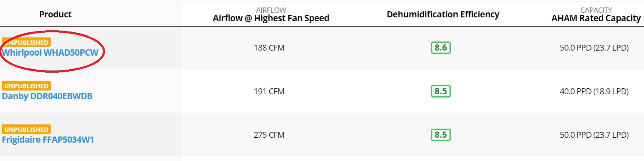Open the Whirlpool WHAD50PCW product link
644x161 pixels.
tap(50, 53)
